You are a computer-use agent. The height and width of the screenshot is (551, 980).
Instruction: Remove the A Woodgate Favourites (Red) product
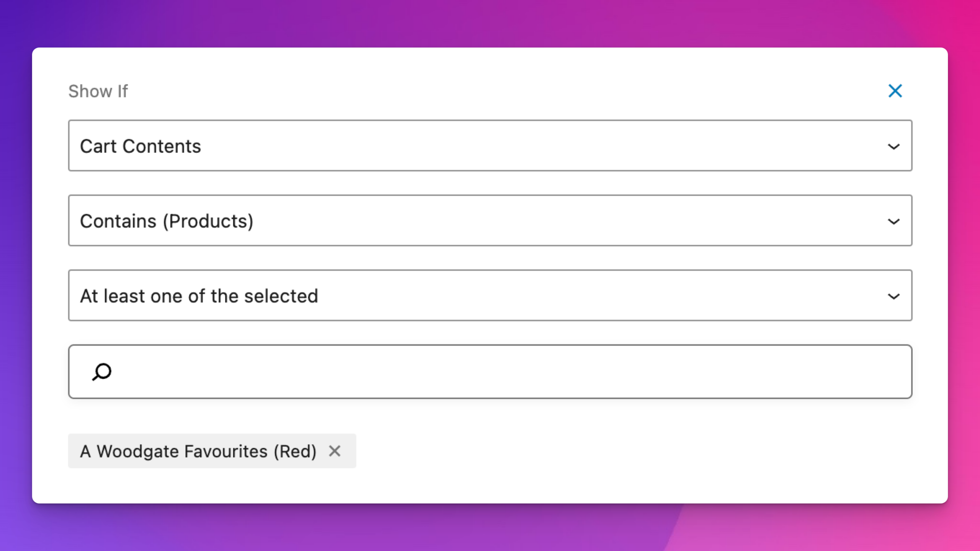coord(335,451)
